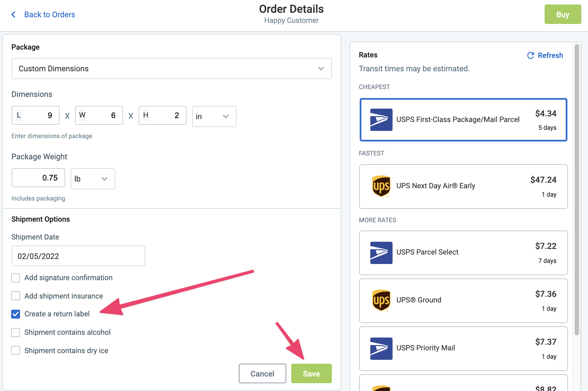
Task: Click the Cancel button
Action: point(262,373)
